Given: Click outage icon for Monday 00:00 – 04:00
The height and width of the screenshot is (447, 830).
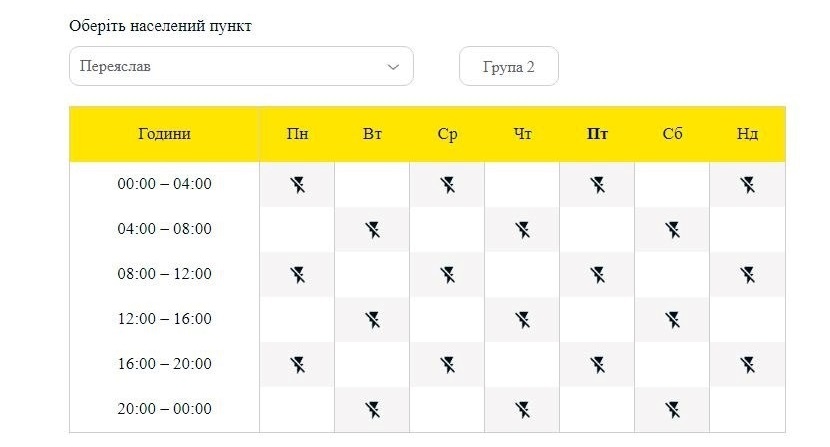Looking at the screenshot, I should (x=297, y=185).
